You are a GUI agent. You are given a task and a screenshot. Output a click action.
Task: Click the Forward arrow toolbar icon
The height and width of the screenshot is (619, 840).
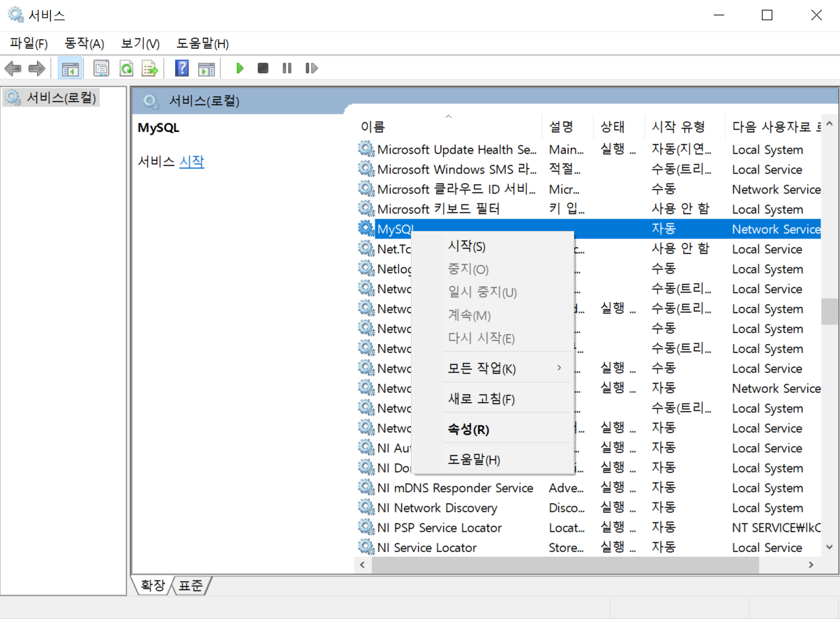37,68
